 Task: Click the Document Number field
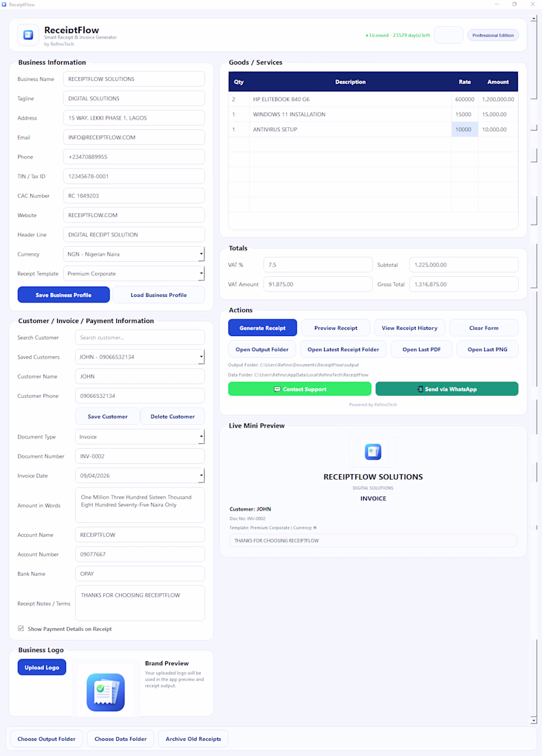[140, 456]
